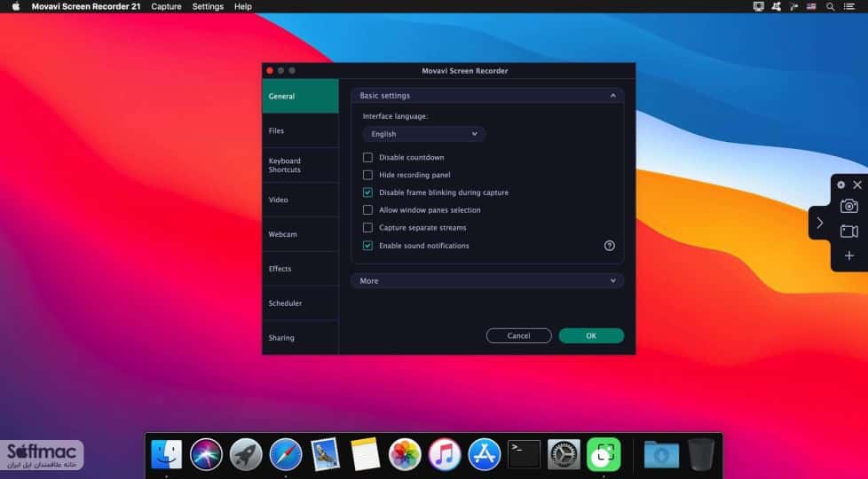Open the Capture menu
The width and height of the screenshot is (868, 479).
click(x=166, y=6)
